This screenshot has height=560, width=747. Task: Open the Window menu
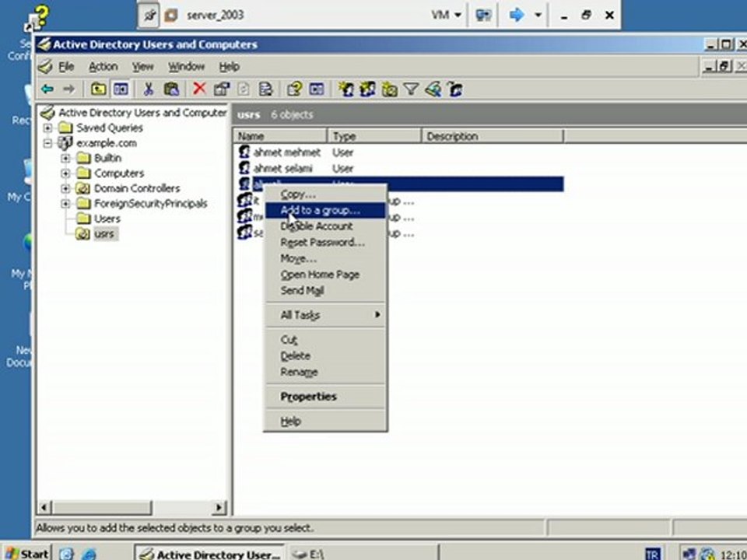click(x=186, y=67)
